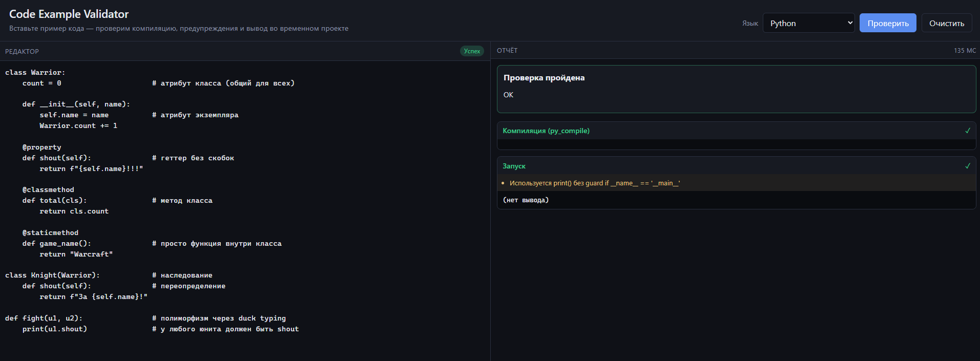Click the Очистить button

point(947,23)
